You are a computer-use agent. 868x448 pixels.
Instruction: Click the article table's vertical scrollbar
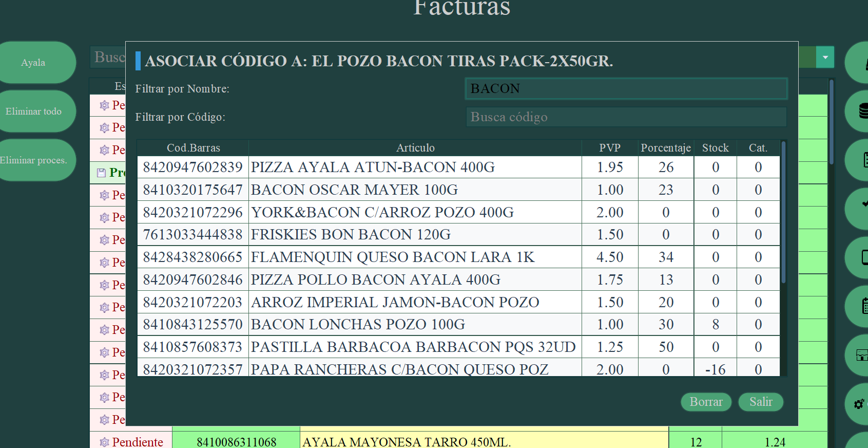pos(783,213)
